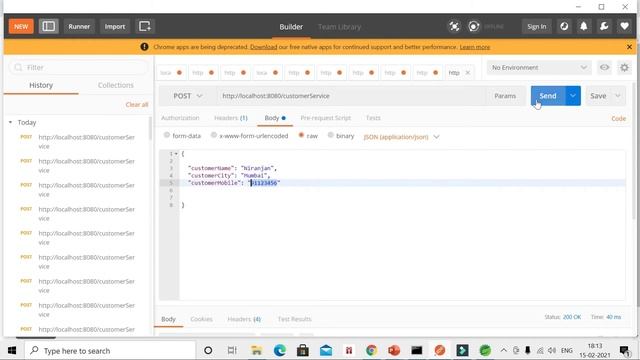Open the Send button dropdown arrow
The image size is (640, 360).
pyautogui.click(x=573, y=96)
